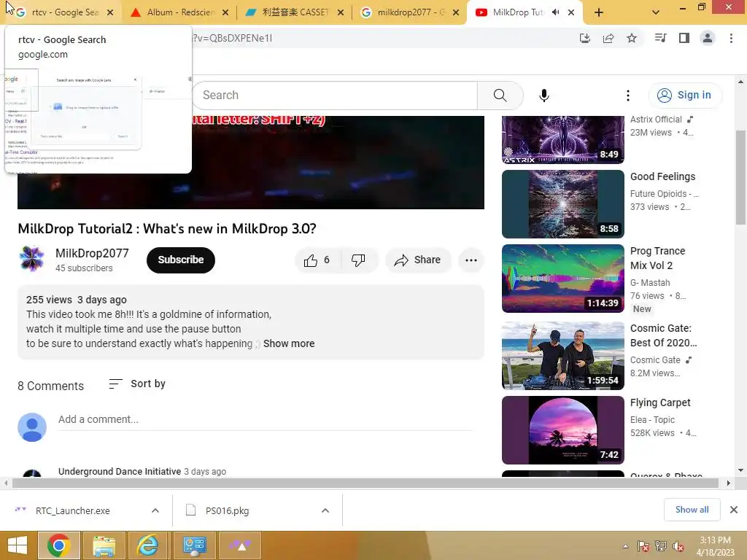Click the install/download page icon in address bar
747x560 pixels.
point(584,38)
